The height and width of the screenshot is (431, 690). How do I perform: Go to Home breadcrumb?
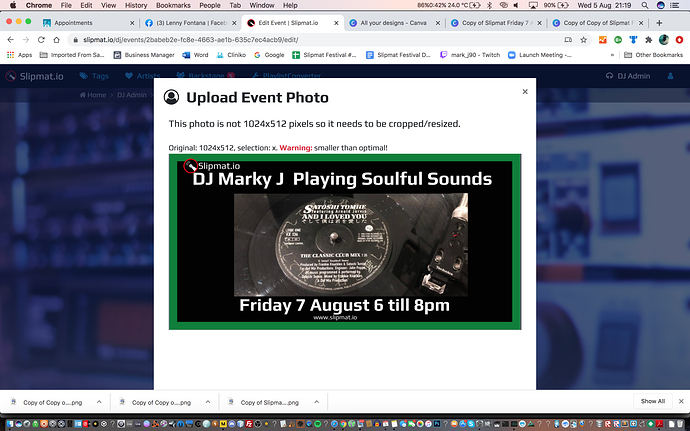pos(93,95)
